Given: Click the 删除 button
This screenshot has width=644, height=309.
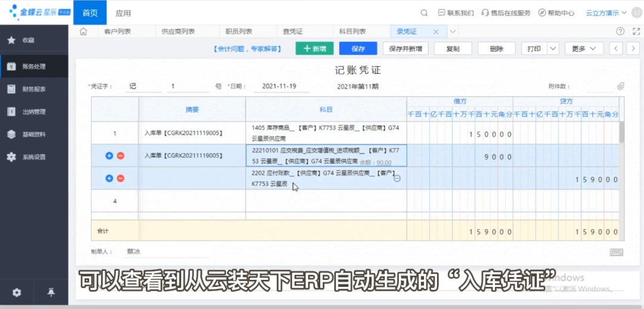Looking at the screenshot, I should 496,48.
